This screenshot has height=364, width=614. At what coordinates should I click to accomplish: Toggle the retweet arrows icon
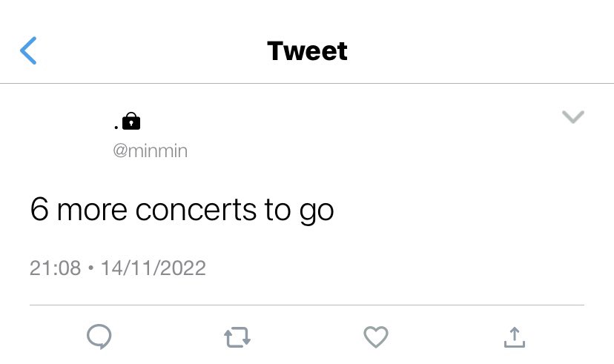tap(237, 337)
